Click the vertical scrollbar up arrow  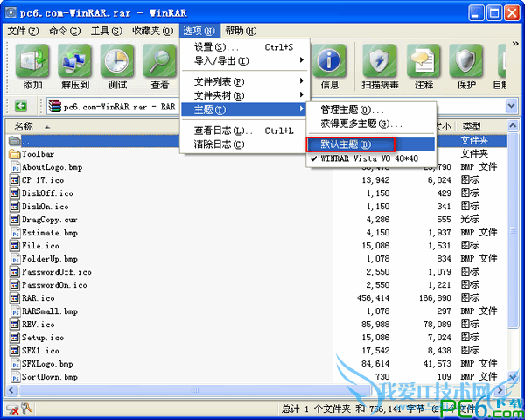513,126
